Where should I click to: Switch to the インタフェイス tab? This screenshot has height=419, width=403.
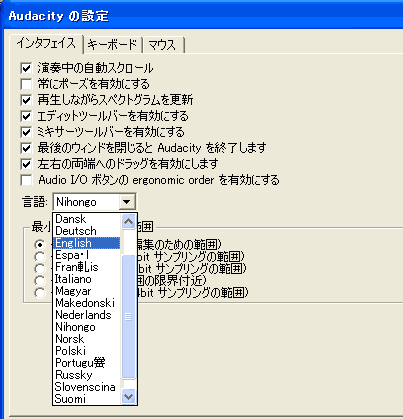pos(46,44)
